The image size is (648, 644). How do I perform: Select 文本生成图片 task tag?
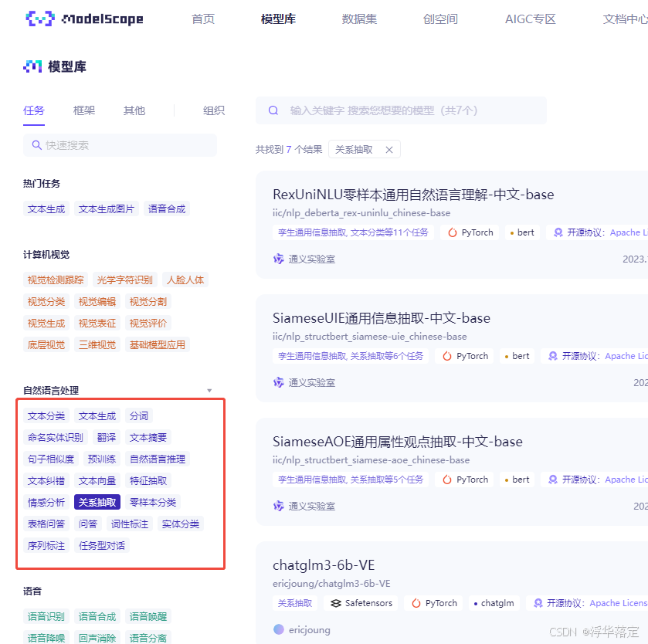coord(107,209)
